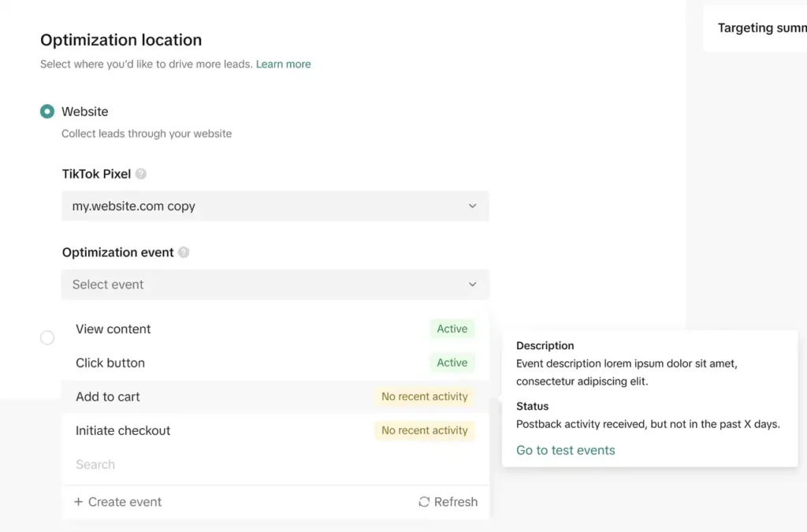This screenshot has height=532, width=807.
Task: Choose the View content event
Action: click(113, 329)
